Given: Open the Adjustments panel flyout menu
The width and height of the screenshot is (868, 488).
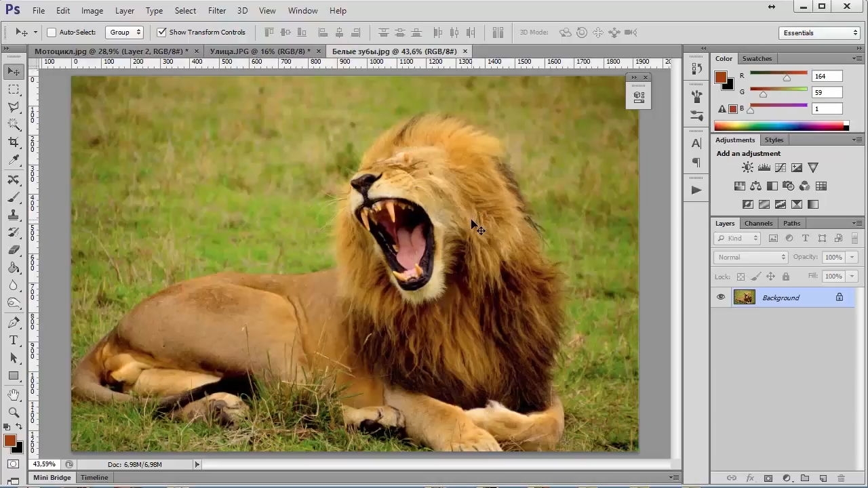Looking at the screenshot, I should click(x=857, y=140).
